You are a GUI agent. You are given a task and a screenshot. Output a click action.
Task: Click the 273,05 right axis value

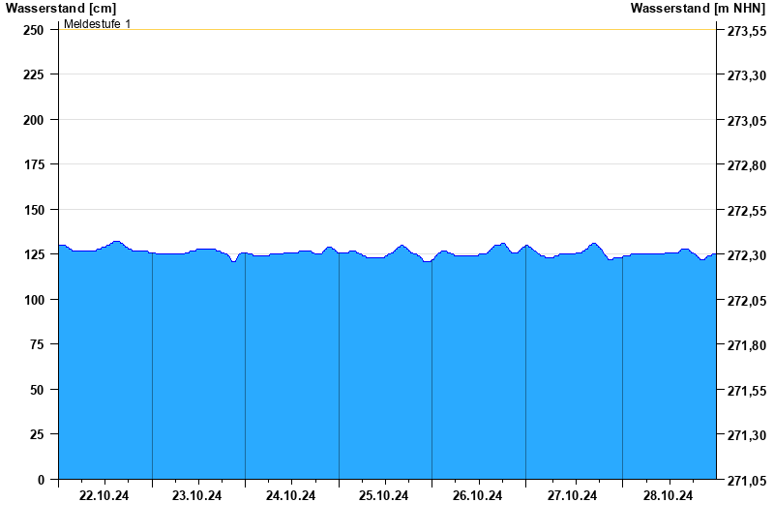(746, 121)
